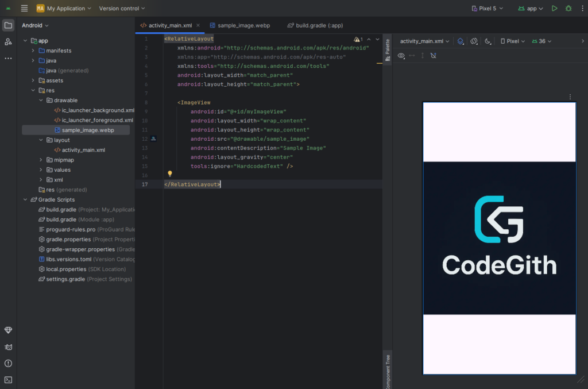The height and width of the screenshot is (389, 588).
Task: Open gradle.properties file
Action: (x=87, y=240)
